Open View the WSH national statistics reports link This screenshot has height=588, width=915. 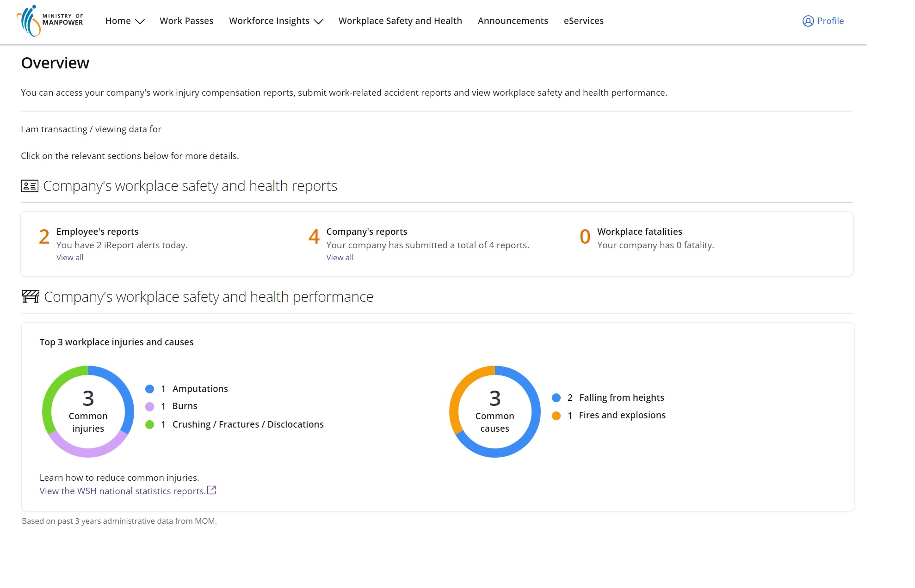pyautogui.click(x=123, y=491)
